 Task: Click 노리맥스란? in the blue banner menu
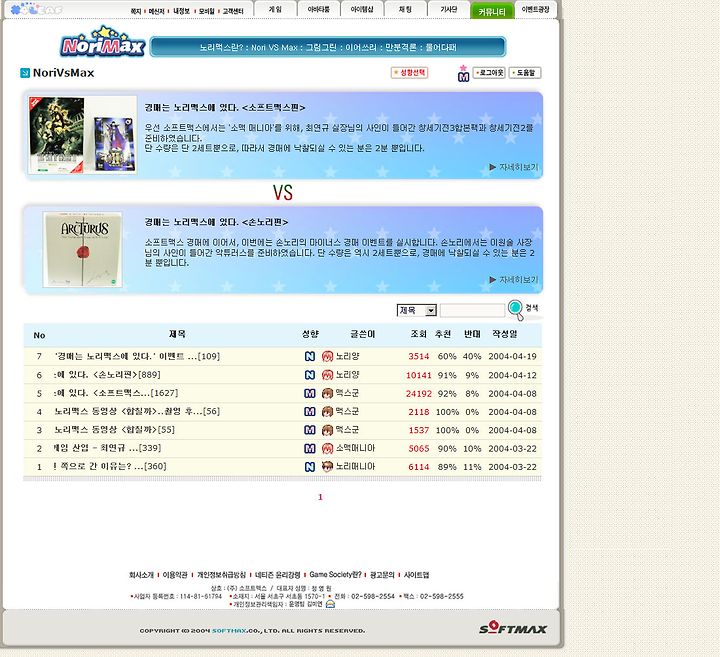coord(221,47)
